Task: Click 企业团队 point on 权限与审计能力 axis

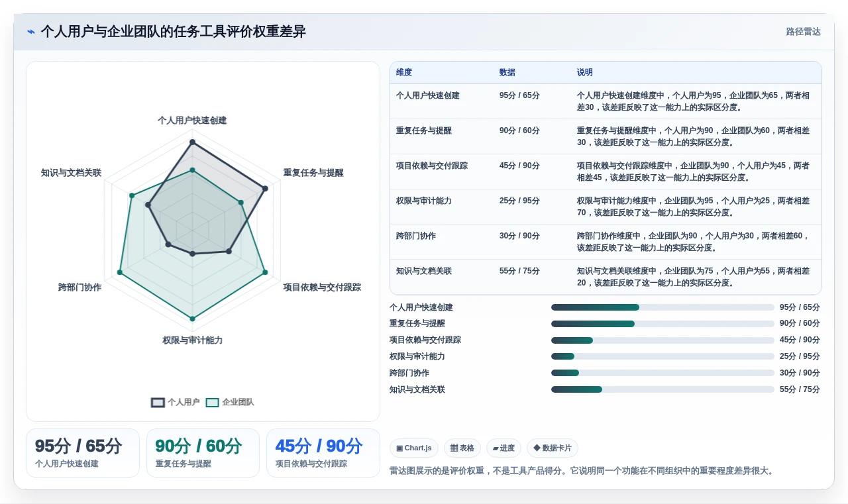Action: [x=192, y=319]
